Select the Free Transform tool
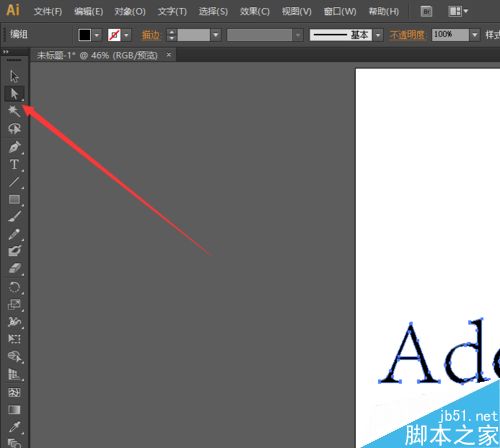 click(x=14, y=339)
